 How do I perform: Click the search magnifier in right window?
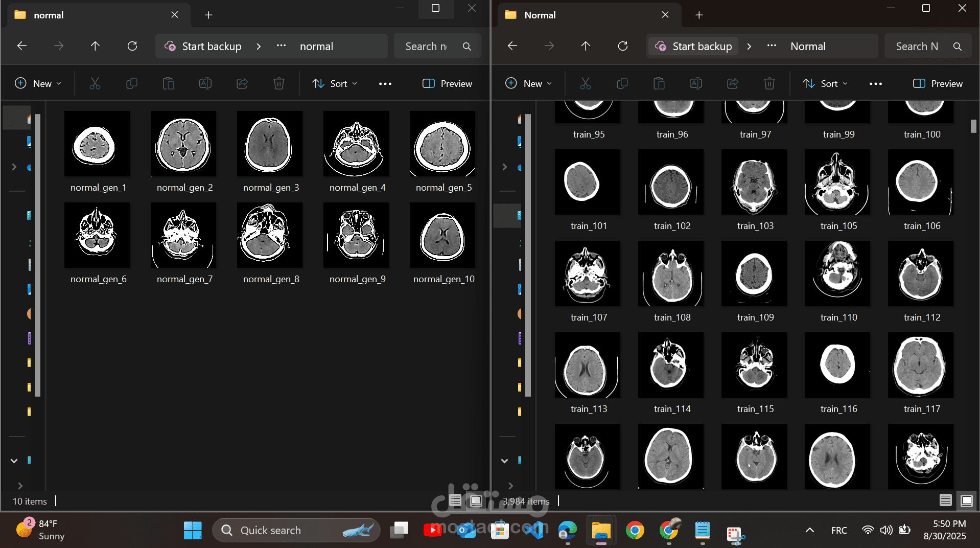(x=958, y=47)
